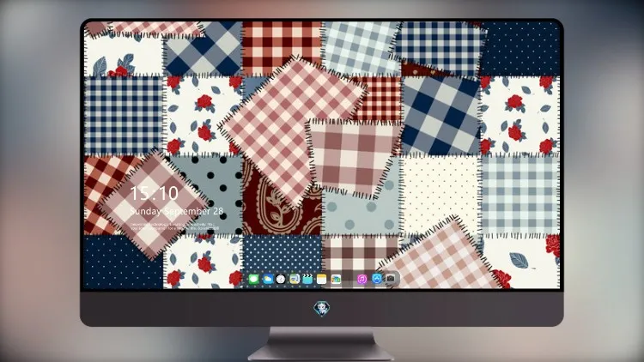Open the green Messages app in dock
This screenshot has height=362, width=644.
click(254, 279)
